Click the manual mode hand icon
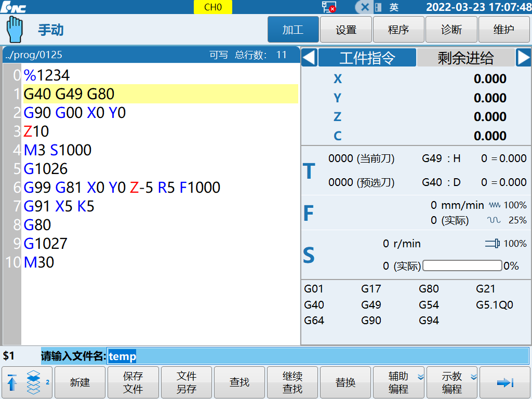Screen dimensions: 532x399 (15, 29)
